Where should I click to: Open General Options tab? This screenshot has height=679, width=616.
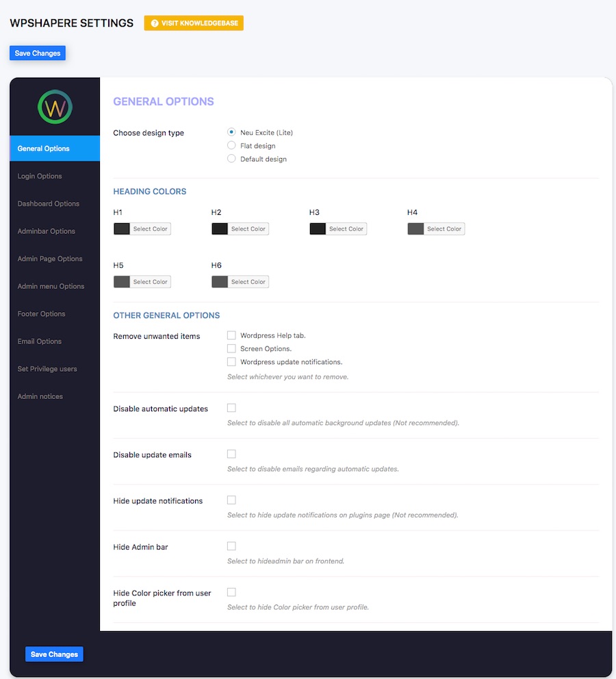pyautogui.click(x=55, y=149)
